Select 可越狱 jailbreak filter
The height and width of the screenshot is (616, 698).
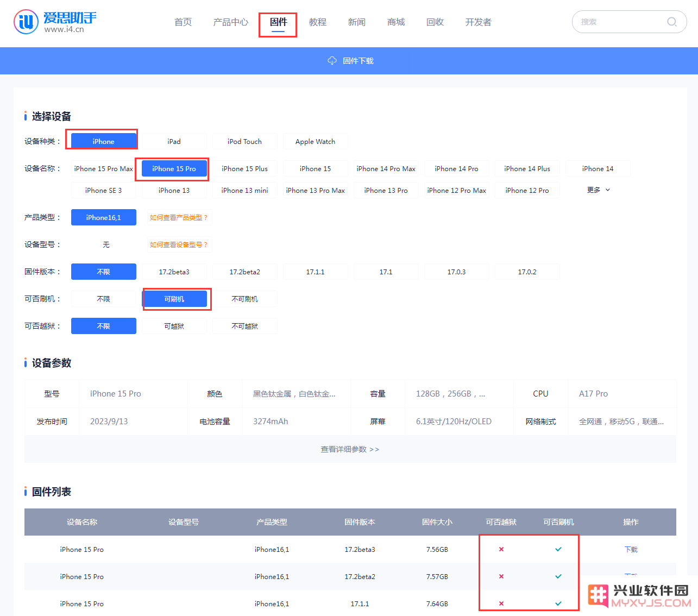(x=174, y=326)
